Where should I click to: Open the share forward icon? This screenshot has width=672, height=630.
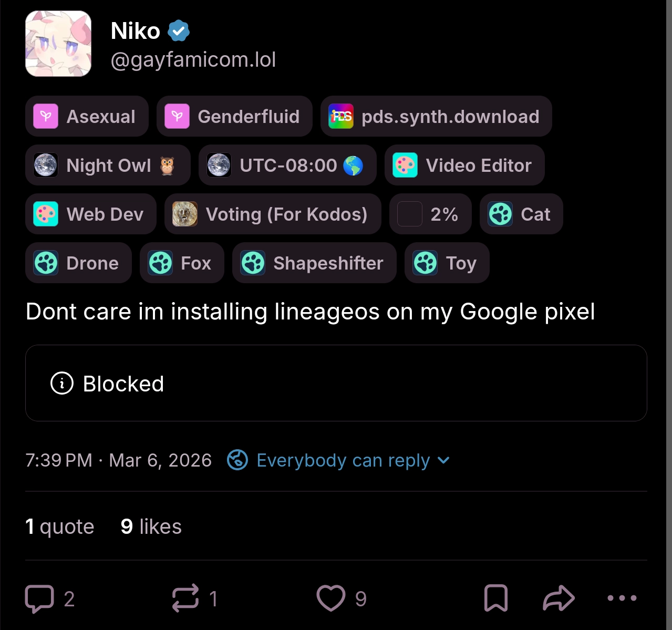pyautogui.click(x=558, y=597)
